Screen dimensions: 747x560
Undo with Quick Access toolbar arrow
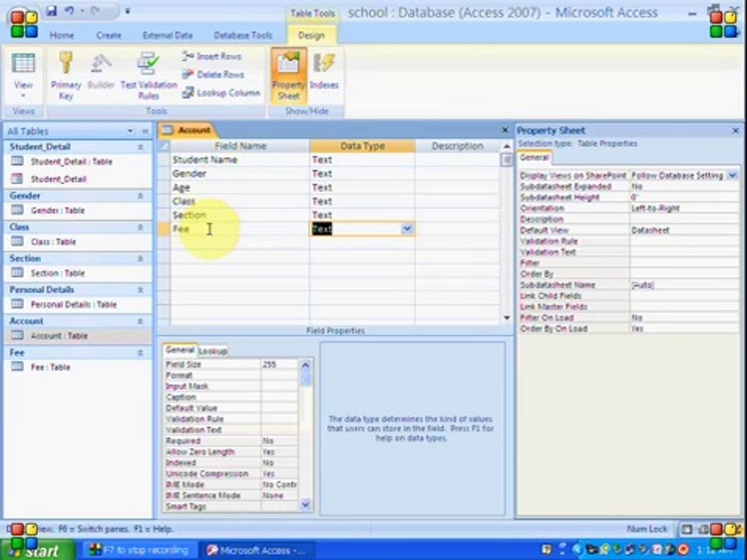[x=69, y=10]
